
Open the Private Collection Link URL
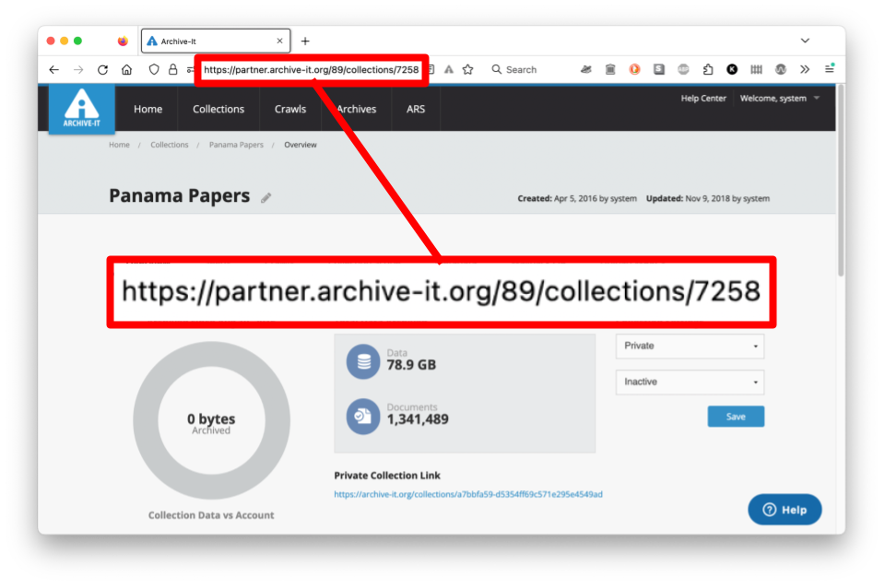[468, 494]
